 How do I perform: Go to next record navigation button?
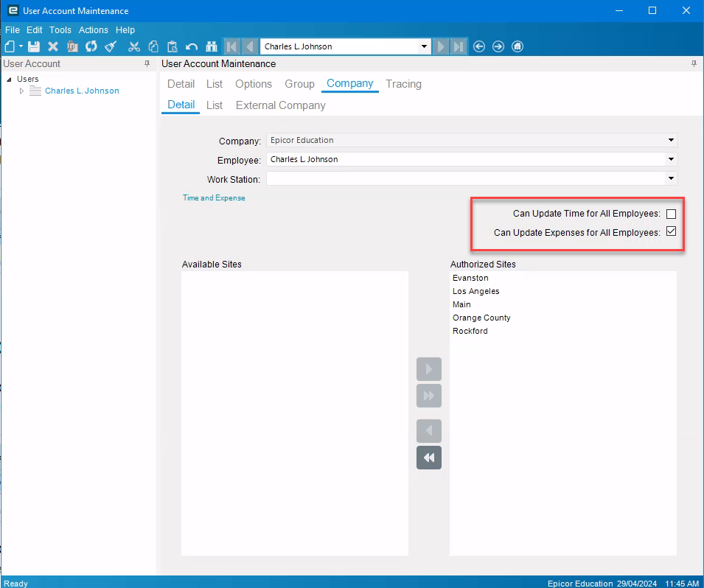[x=440, y=46]
